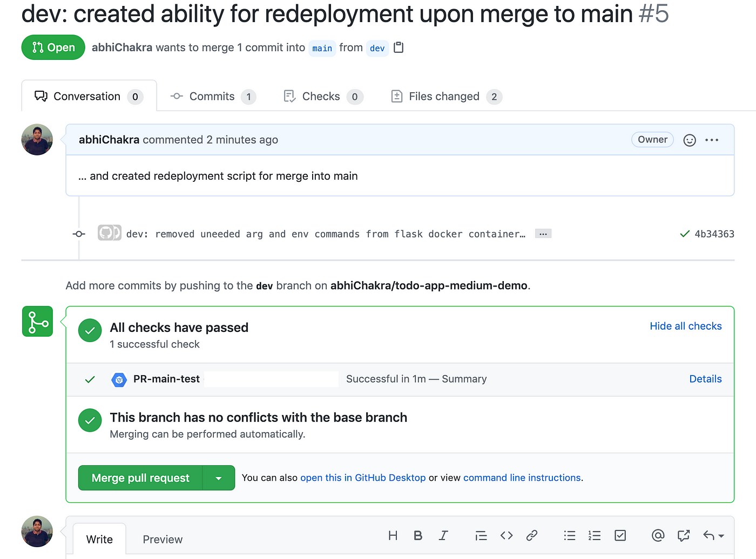Switch to the Preview tab of comment box

pos(163,540)
